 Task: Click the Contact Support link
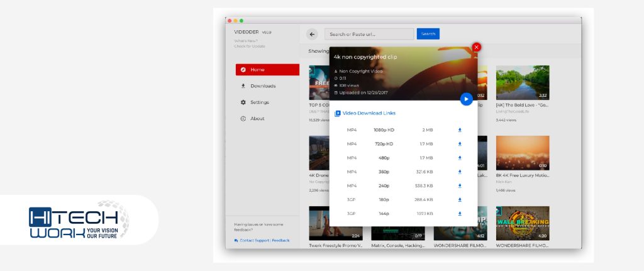click(x=254, y=241)
